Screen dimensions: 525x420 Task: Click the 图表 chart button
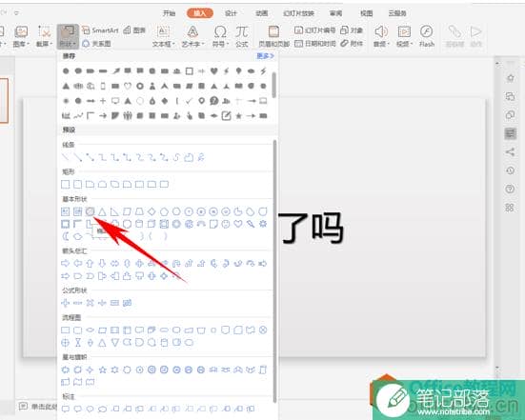pos(134,30)
